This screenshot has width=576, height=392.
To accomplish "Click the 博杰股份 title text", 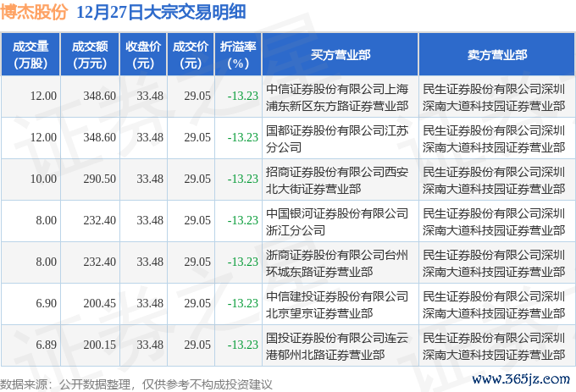I will coord(34,12).
